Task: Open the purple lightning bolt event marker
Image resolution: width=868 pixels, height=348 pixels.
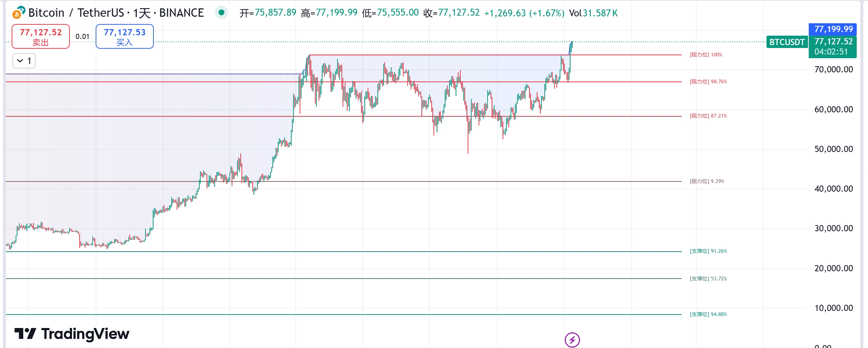Action: 572,340
